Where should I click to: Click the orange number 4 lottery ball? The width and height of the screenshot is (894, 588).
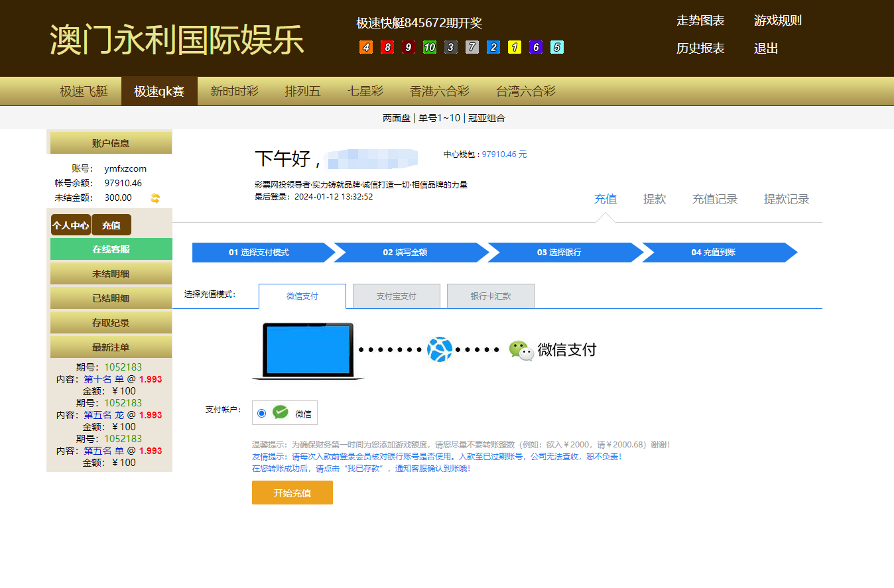click(366, 48)
